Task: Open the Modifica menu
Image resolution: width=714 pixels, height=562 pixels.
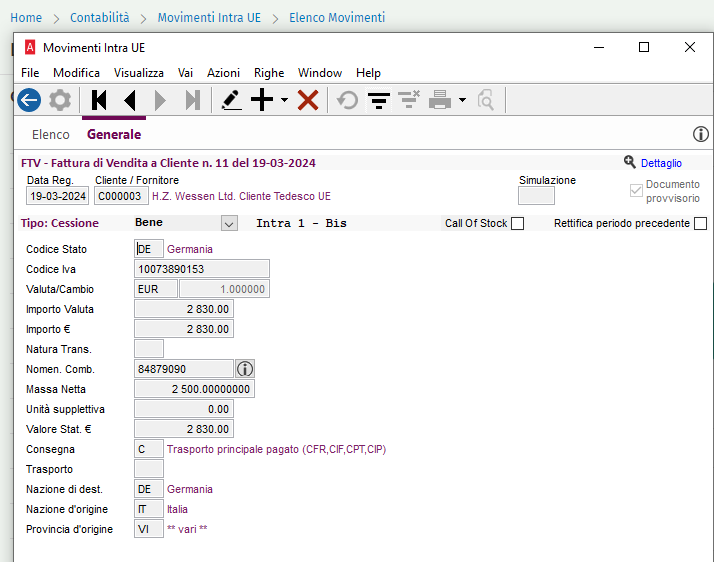Action: [76, 73]
